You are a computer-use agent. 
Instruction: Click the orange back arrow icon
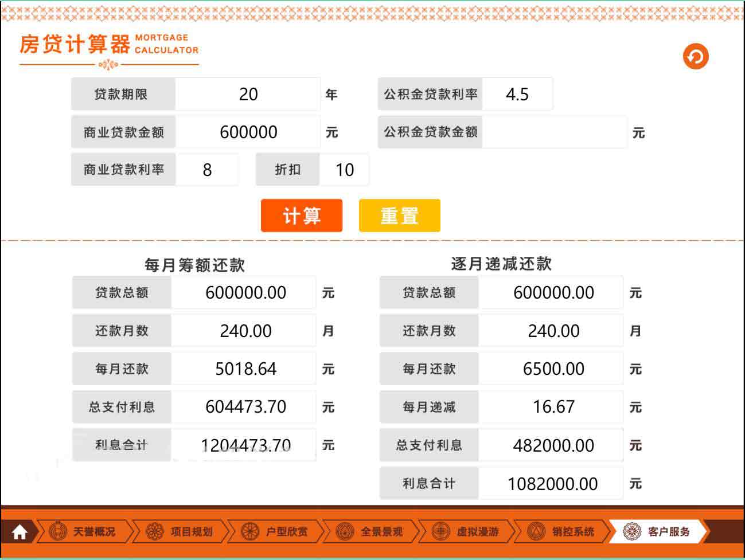696,57
